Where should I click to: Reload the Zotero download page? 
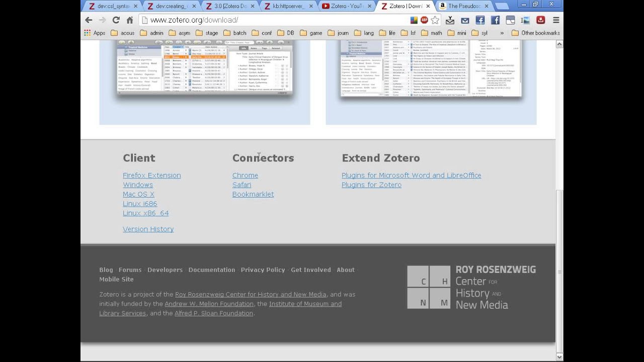pos(116,20)
